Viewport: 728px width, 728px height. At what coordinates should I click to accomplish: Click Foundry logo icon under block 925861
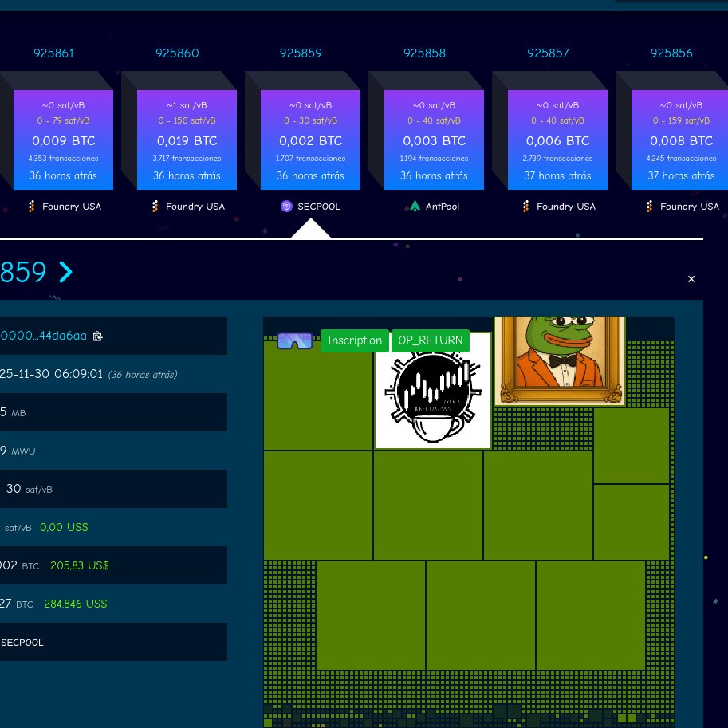[x=32, y=207]
